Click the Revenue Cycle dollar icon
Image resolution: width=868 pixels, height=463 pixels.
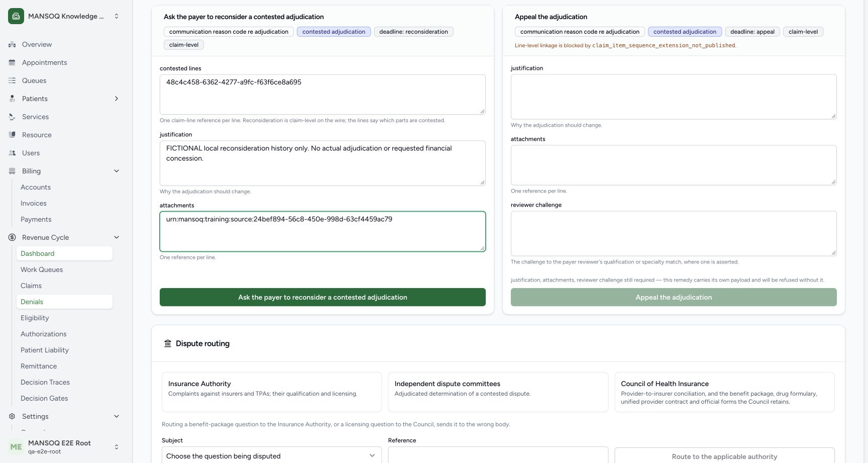[12, 237]
